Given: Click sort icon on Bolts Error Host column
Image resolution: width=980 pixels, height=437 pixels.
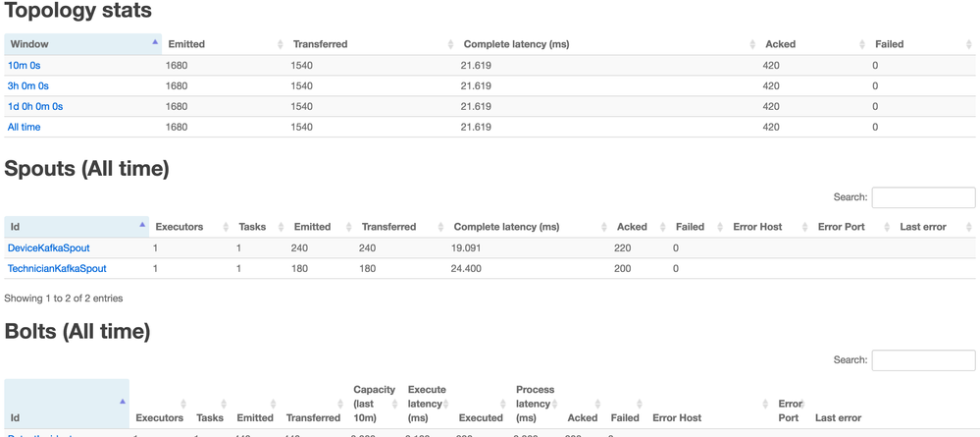Looking at the screenshot, I should coord(766,404).
